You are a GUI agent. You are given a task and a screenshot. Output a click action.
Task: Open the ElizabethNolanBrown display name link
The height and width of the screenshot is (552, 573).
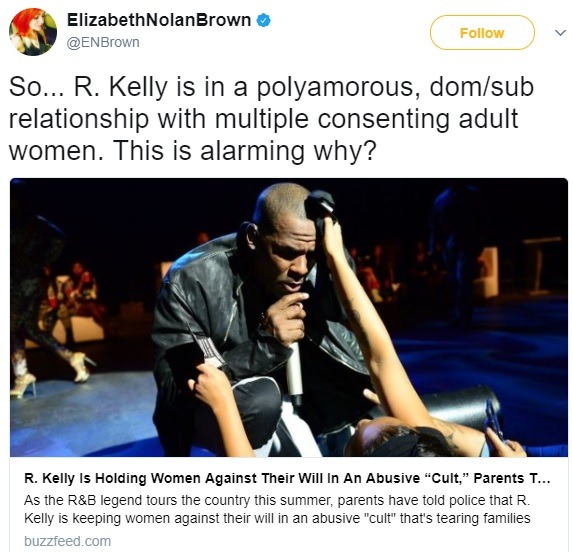(159, 20)
